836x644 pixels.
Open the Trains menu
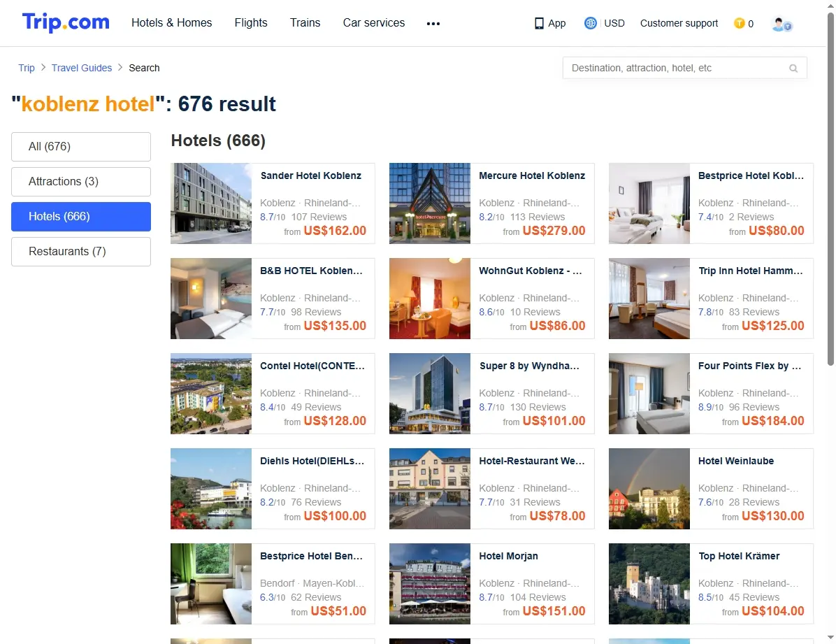pyautogui.click(x=305, y=22)
